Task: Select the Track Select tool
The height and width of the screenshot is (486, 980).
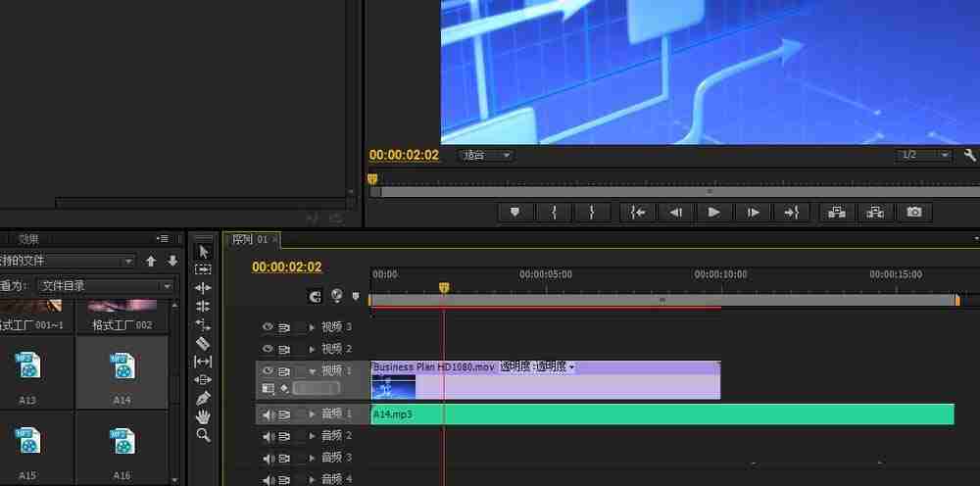Action: (203, 269)
